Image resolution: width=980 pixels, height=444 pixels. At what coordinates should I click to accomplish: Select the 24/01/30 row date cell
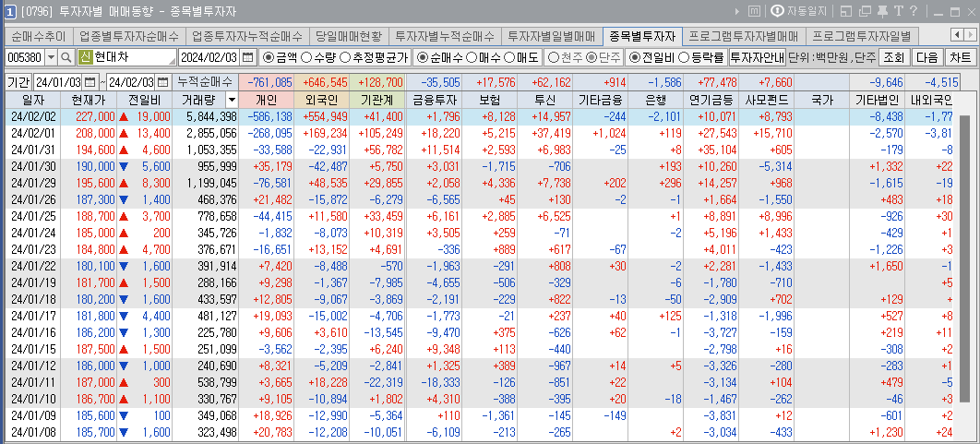click(33, 166)
